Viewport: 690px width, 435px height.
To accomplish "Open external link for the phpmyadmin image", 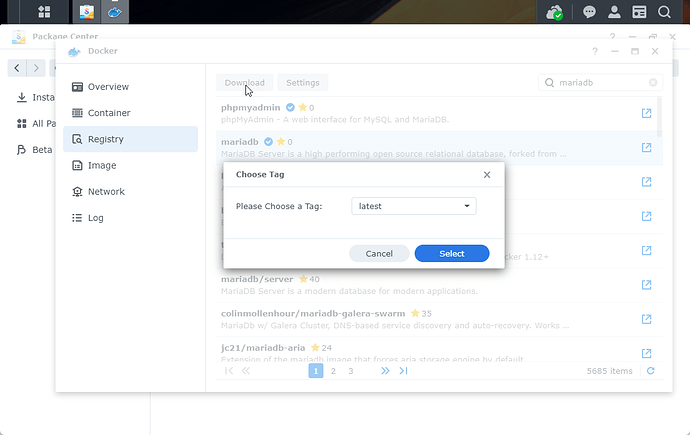I will (646, 113).
